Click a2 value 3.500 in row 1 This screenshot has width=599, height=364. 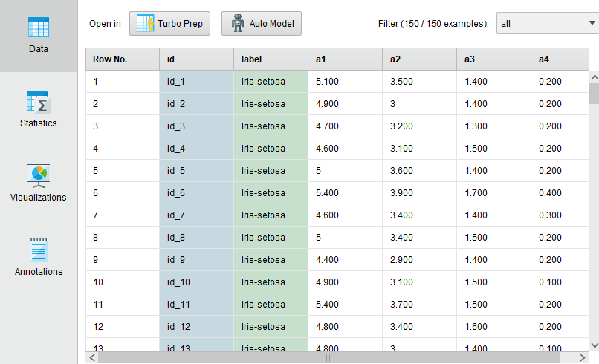[x=419, y=82]
